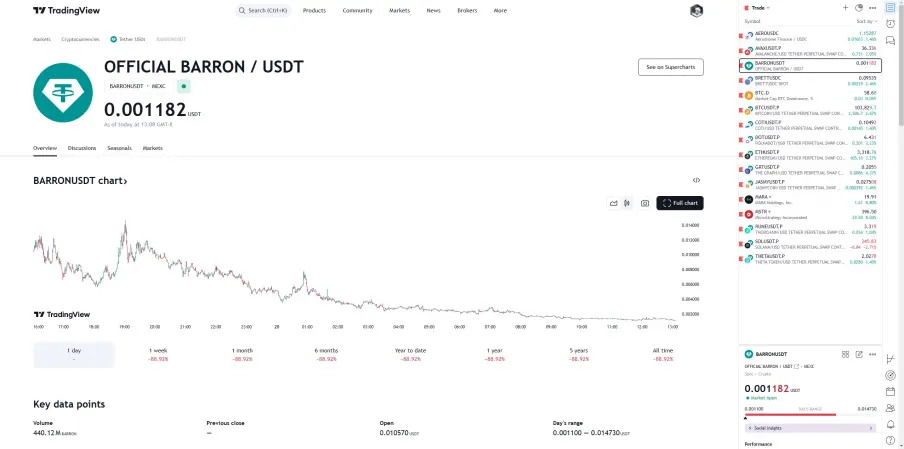The image size is (904, 449).
Task: Open more options in BARRONUSDT details panel
Action: tap(872, 354)
